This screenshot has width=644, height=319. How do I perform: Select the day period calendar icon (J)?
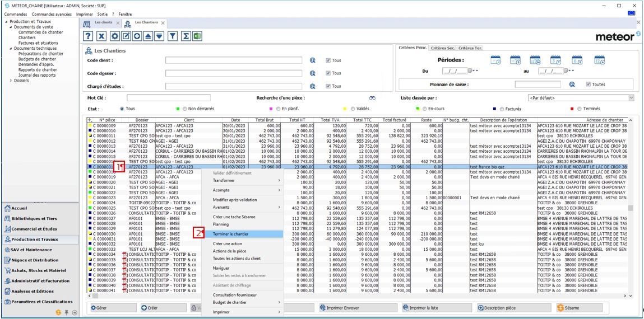point(495,60)
